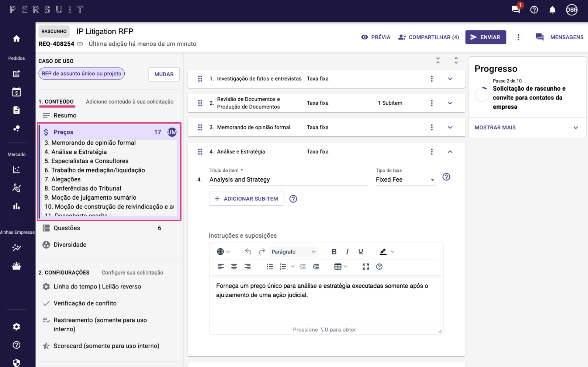The width and height of the screenshot is (588, 367).
Task: Open DBR user avatar menu
Action: click(572, 10)
